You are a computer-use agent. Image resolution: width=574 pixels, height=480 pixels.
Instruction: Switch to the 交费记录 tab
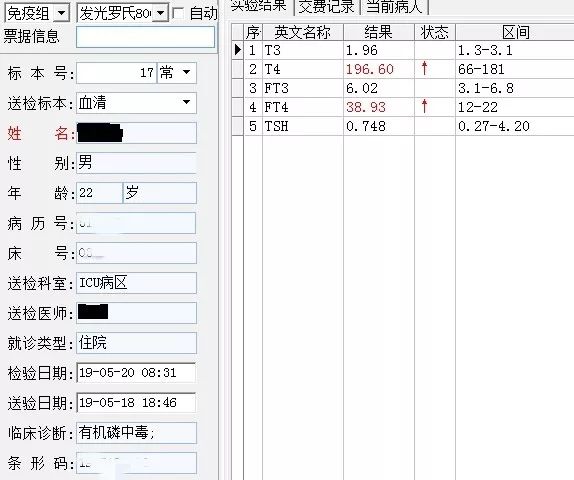tap(327, 7)
